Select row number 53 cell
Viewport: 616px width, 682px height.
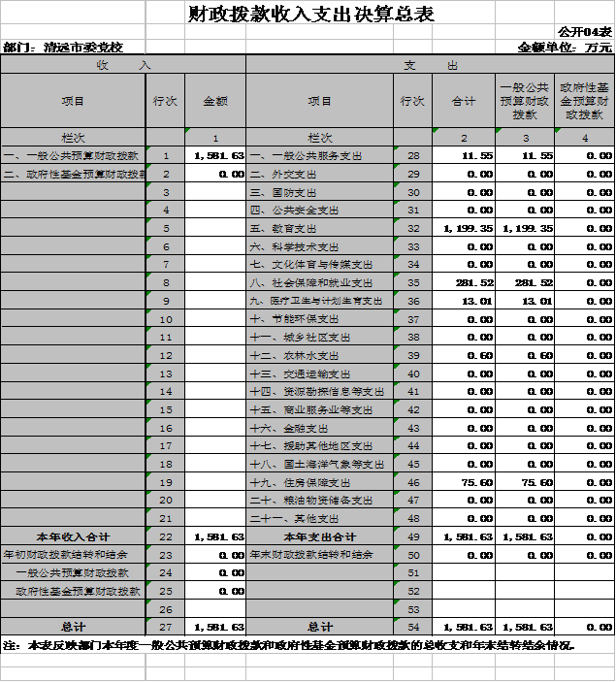(413, 609)
